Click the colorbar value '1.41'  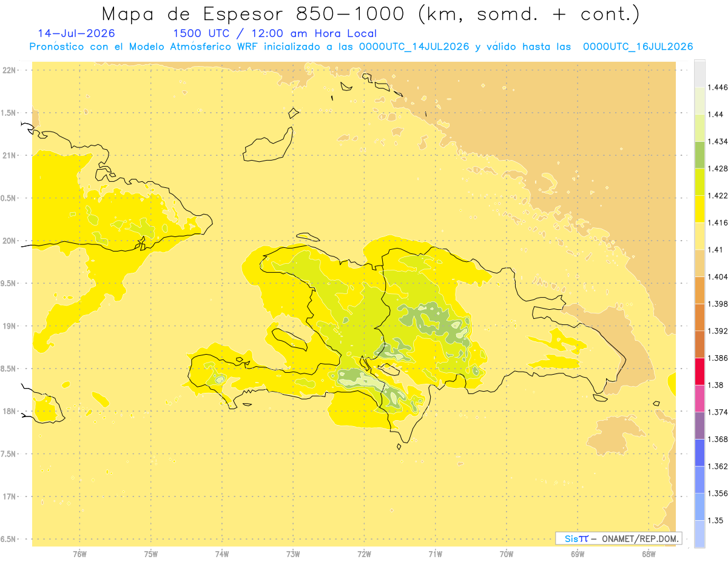tap(716, 250)
